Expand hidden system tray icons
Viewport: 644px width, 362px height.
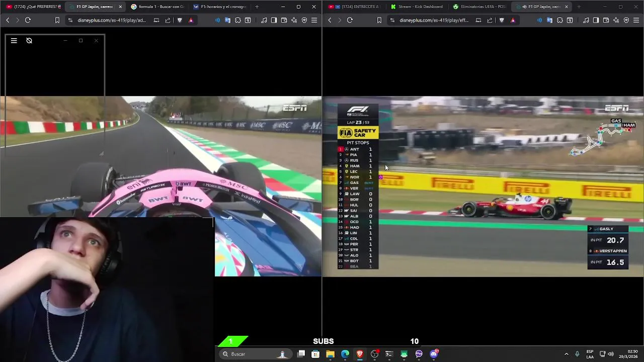566,354
